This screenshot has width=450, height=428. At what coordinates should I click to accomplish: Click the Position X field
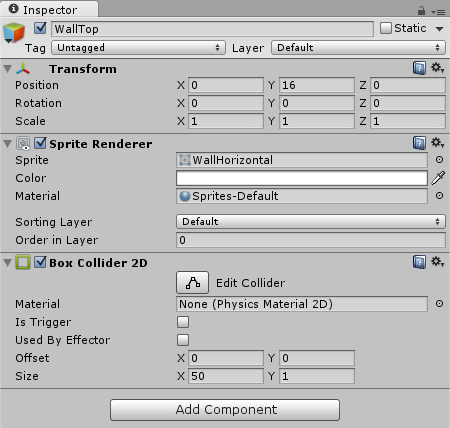point(226,85)
